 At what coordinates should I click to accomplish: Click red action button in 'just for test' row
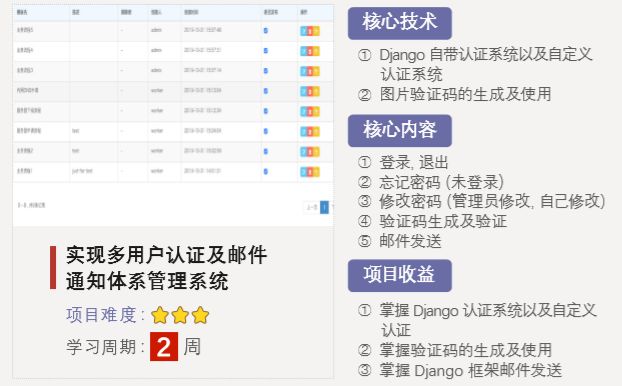(310, 172)
